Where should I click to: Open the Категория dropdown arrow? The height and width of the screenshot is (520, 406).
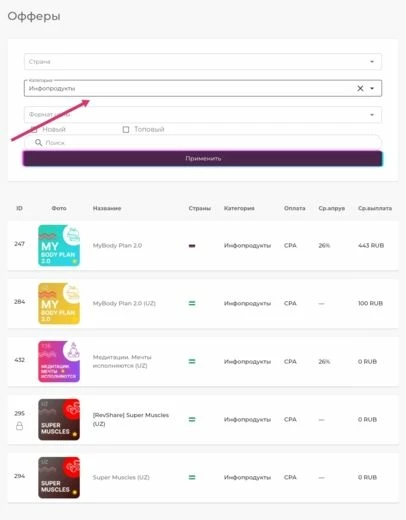click(x=372, y=88)
